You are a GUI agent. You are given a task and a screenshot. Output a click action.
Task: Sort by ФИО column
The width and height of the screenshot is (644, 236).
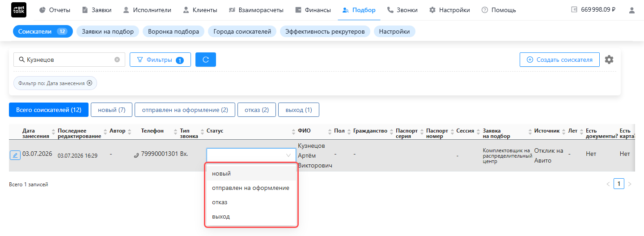(330, 131)
